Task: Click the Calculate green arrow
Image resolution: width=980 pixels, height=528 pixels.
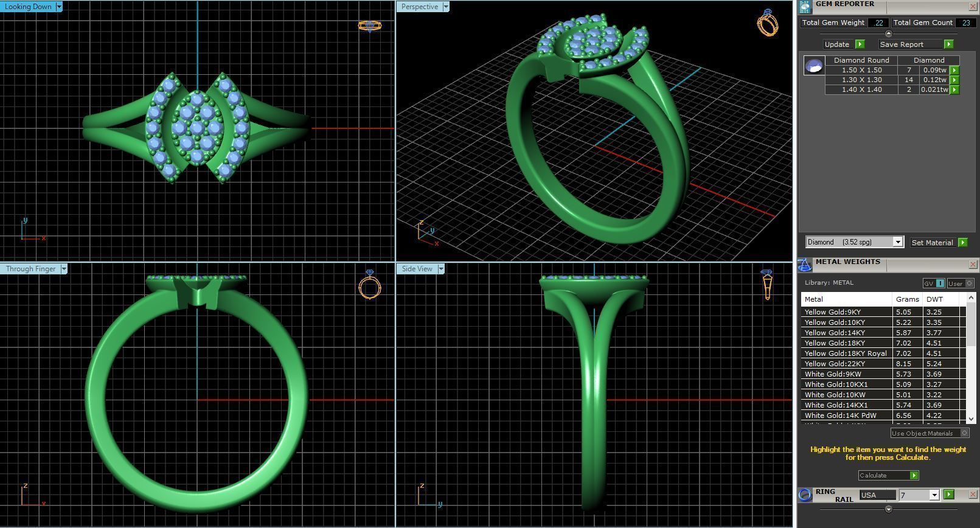Action: click(x=914, y=476)
